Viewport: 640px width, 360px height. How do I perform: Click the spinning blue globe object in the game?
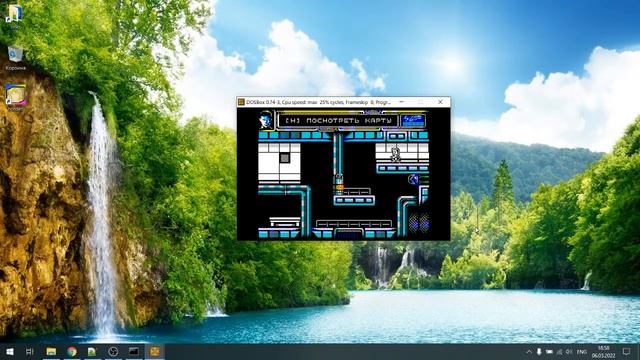[413, 179]
